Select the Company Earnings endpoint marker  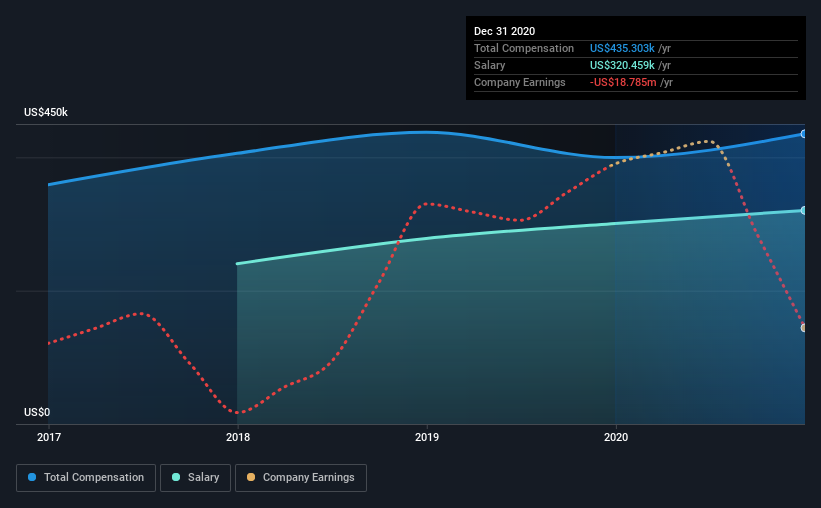(803, 328)
